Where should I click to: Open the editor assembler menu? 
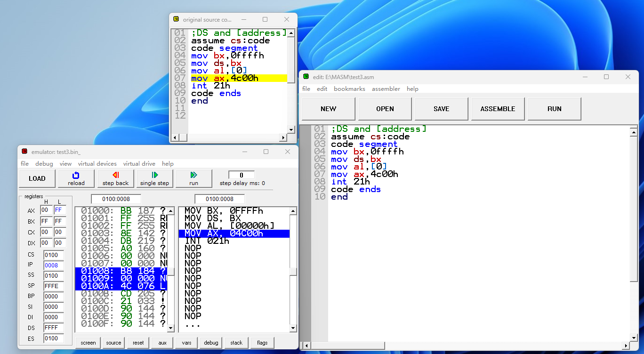(386, 89)
